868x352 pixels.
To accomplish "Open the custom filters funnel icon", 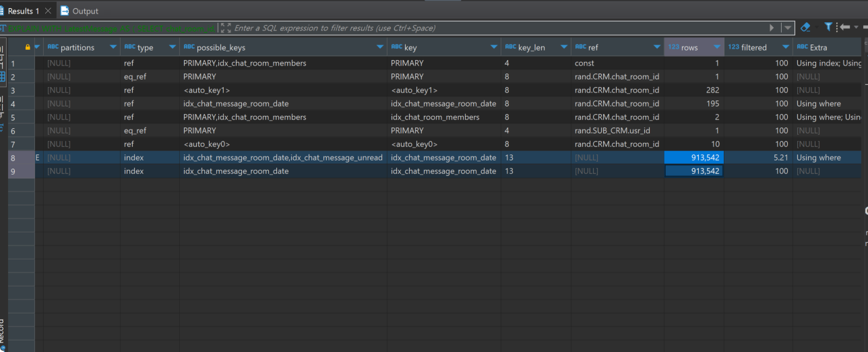I will pos(828,28).
